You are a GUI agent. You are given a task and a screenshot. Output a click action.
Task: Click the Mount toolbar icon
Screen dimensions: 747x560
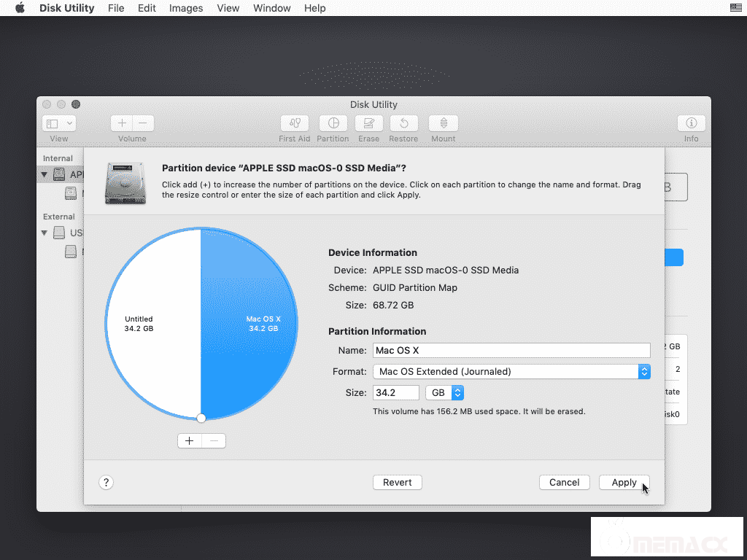pyautogui.click(x=443, y=123)
